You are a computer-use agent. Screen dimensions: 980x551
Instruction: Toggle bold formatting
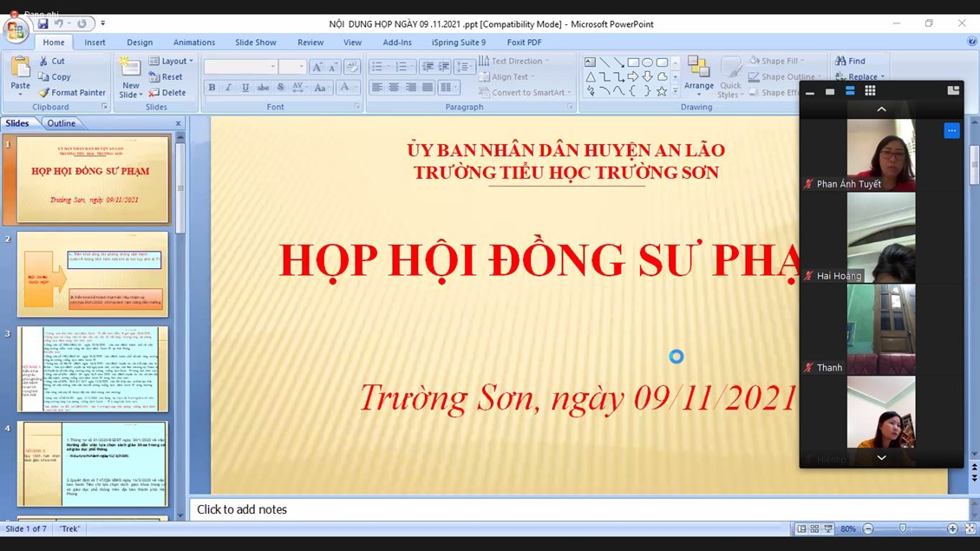coord(212,88)
